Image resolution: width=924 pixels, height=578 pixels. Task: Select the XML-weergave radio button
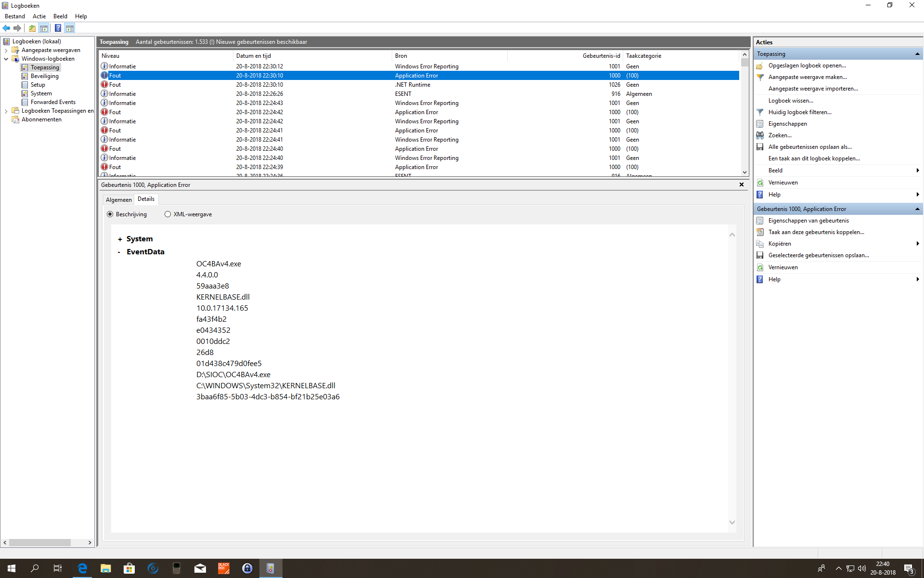[x=167, y=214]
